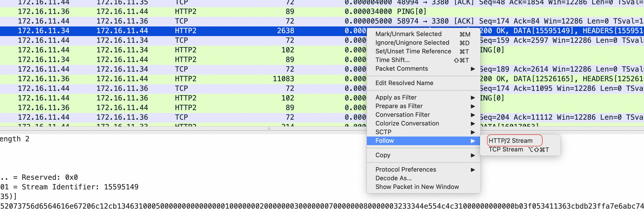
Task: Click the pane divider handle dot
Action: pyautogui.click(x=269, y=129)
